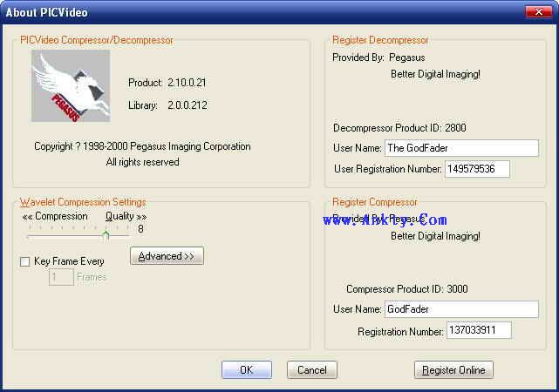Focus the decompressor User Name field
This screenshot has width=559, height=392.
[461, 148]
